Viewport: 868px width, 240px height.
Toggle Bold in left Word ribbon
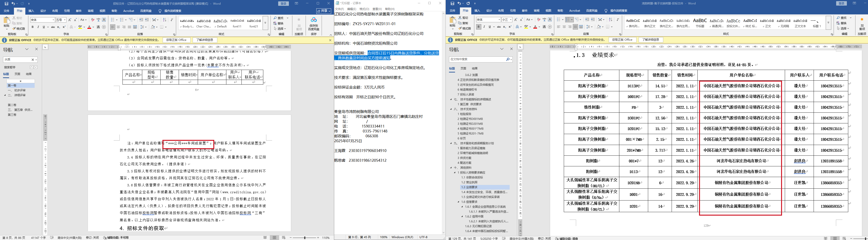(33, 27)
